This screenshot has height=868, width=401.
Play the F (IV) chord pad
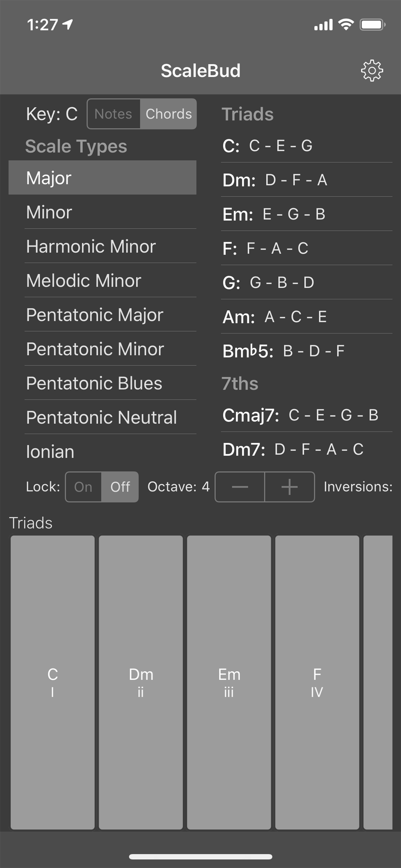coord(317,682)
